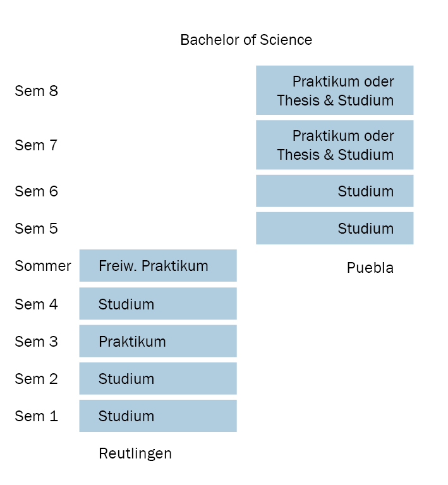Click the Puebla location label
The height and width of the screenshot is (485, 448).
point(370,268)
